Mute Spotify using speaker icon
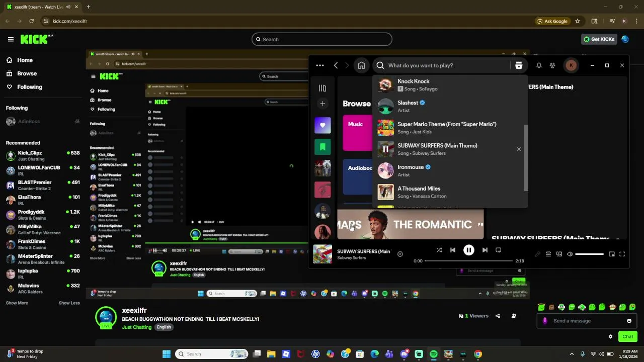Viewport: 644px width, 362px height. tap(570, 254)
